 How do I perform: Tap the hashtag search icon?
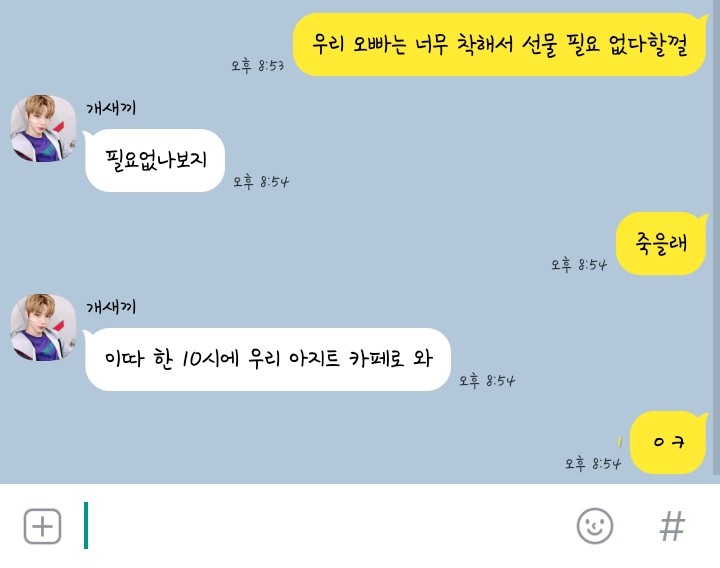672,526
